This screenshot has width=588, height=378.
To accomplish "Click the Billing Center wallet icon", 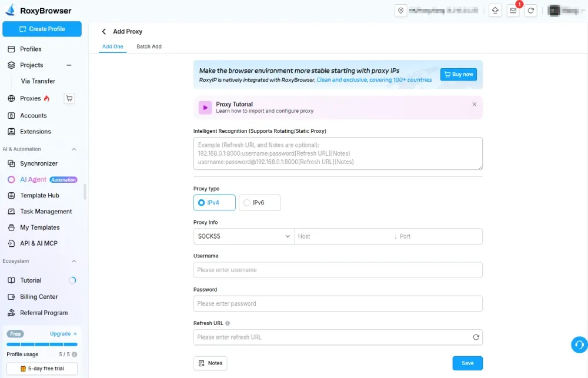I will [x=11, y=297].
